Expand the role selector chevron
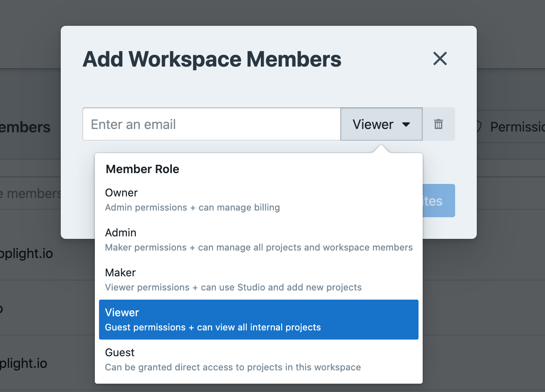 [x=407, y=124]
